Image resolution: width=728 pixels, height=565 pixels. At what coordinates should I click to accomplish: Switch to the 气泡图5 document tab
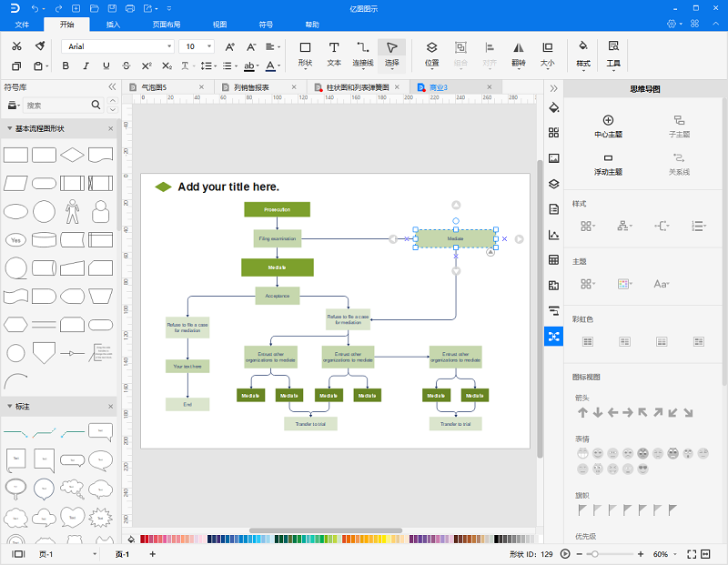point(154,87)
